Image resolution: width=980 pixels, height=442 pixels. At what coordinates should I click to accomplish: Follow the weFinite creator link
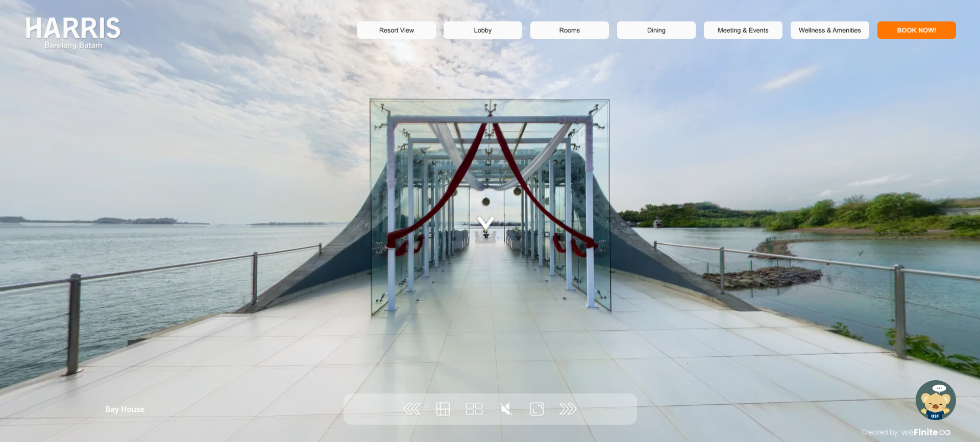pos(925,432)
